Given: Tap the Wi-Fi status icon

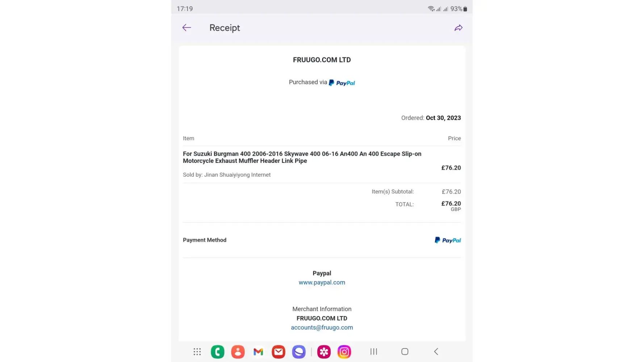Looking at the screenshot, I should click(x=431, y=9).
